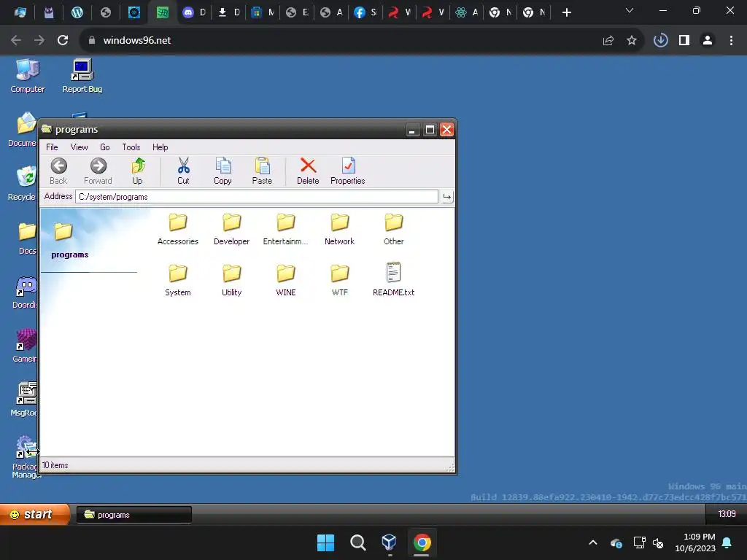Viewport: 747px width, 560px height.
Task: Open the Chrome downloads icon
Action: [661, 41]
